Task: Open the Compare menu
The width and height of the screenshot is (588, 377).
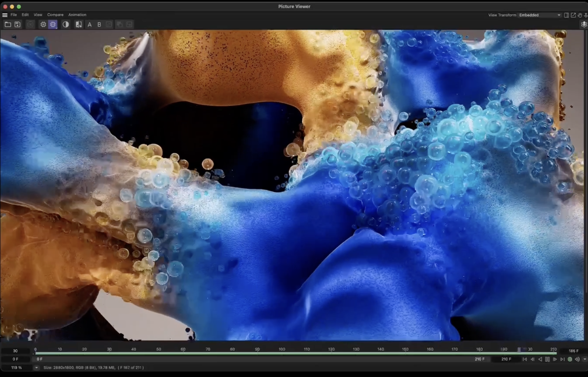Action: point(55,14)
